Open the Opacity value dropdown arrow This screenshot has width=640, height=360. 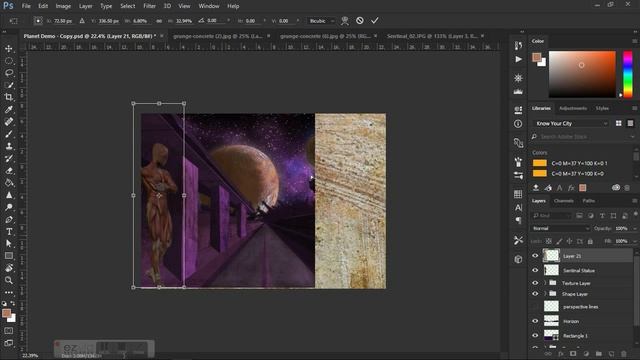tap(634, 229)
